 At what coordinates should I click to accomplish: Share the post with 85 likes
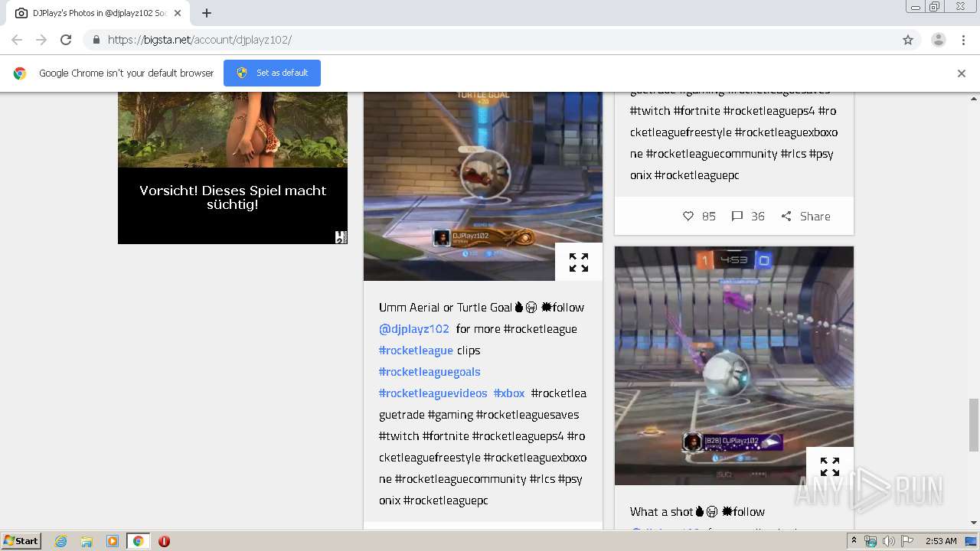(x=805, y=217)
